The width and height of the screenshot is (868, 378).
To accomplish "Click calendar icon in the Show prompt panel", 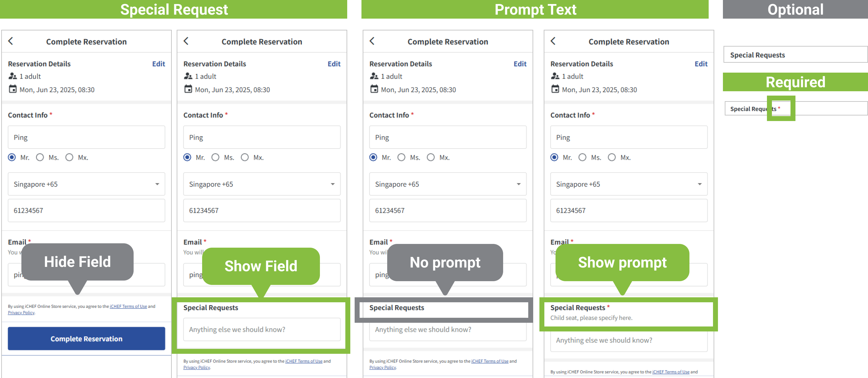I will [x=555, y=89].
